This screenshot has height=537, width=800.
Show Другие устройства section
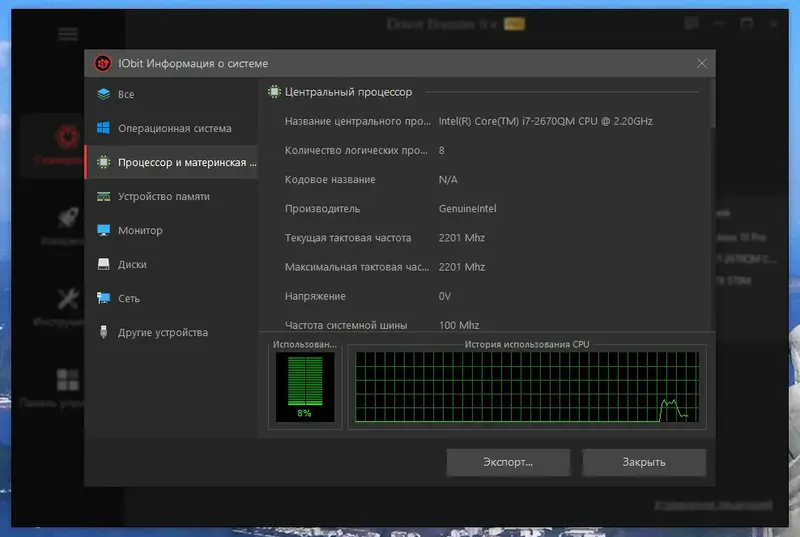click(x=171, y=332)
